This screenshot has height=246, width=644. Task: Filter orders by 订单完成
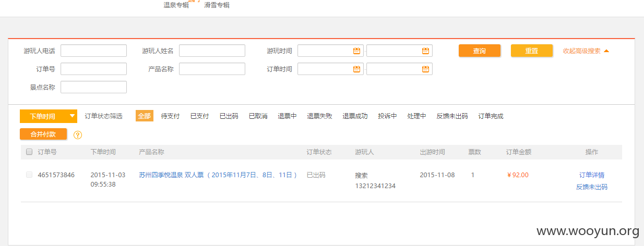491,116
